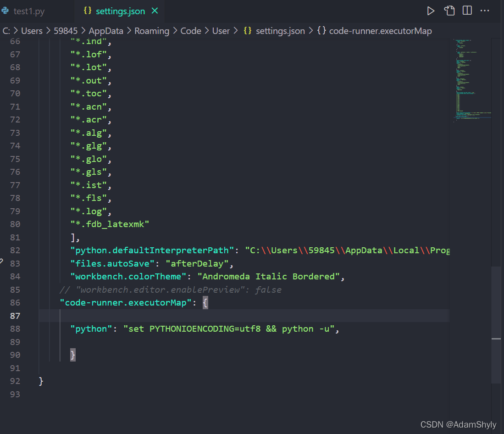Switch to the test1.py tab
The height and width of the screenshot is (434, 504).
pyautogui.click(x=29, y=11)
